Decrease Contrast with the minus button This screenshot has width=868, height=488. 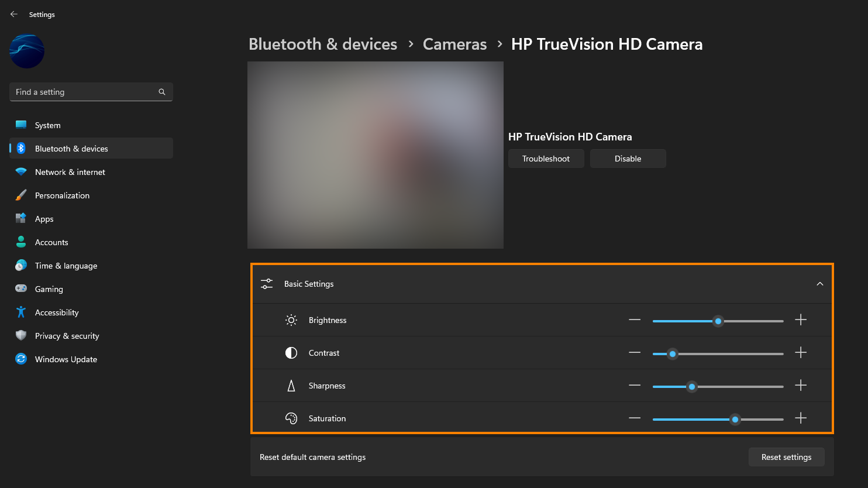pos(635,353)
